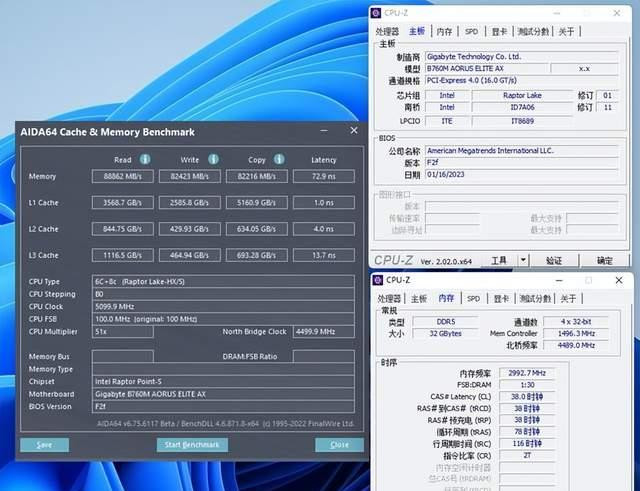This screenshot has width=640, height=491.
Task: Click BIOS date 01/16/2023 in CPU-Z
Action: click(522, 174)
